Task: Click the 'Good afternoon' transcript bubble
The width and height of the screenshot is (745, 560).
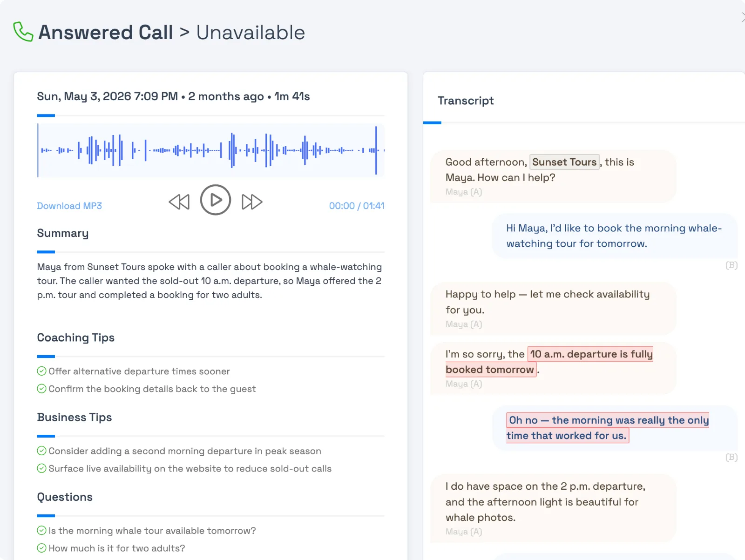Action: click(553, 176)
